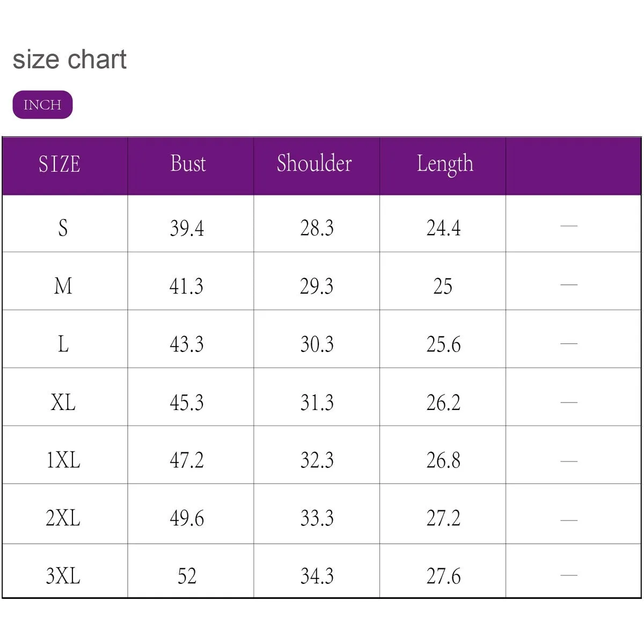Select the SIZE column header

[x=60, y=164]
